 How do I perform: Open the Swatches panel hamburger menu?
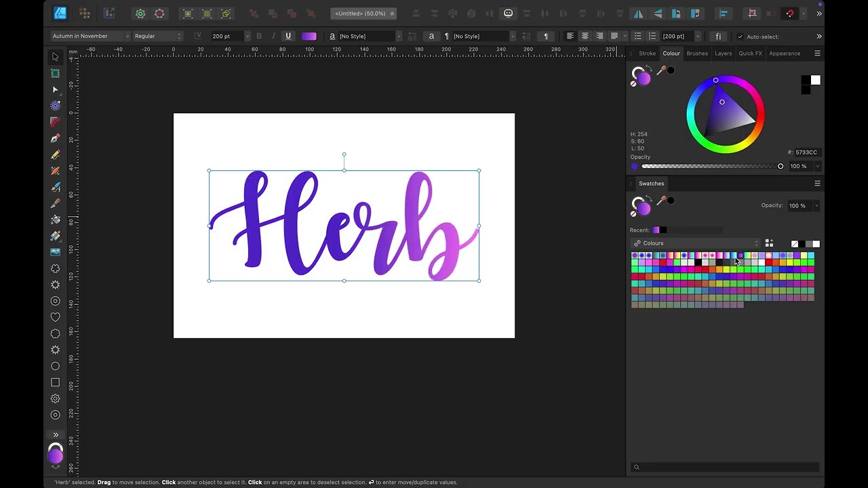point(817,184)
